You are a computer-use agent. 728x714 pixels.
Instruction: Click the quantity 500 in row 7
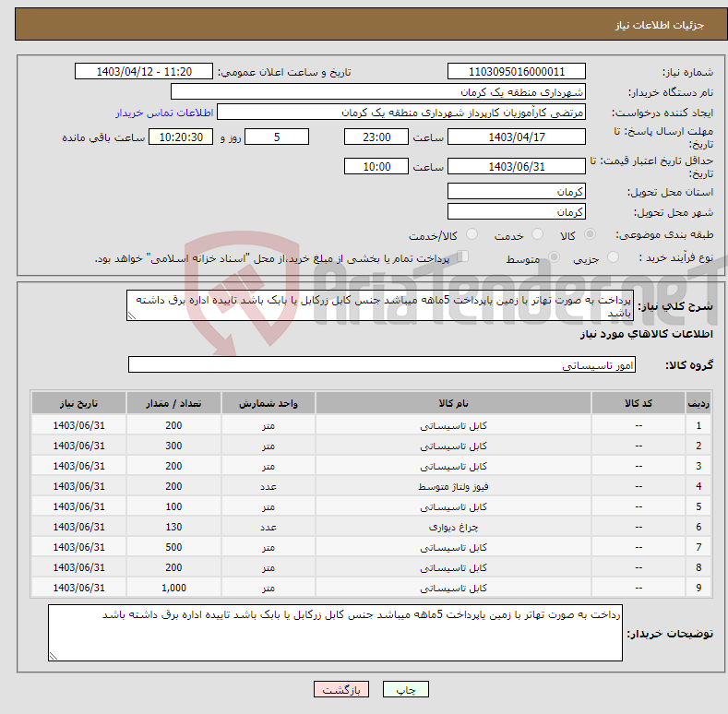(173, 547)
